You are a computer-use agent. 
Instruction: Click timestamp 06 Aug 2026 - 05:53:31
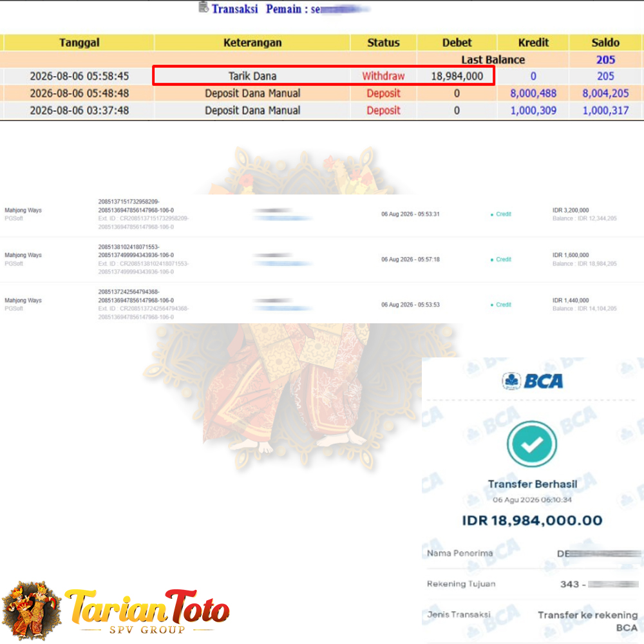410,214
